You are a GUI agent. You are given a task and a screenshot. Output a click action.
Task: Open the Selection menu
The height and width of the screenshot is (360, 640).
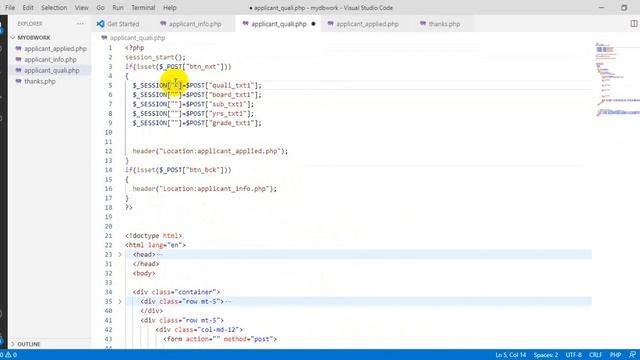(54, 8)
